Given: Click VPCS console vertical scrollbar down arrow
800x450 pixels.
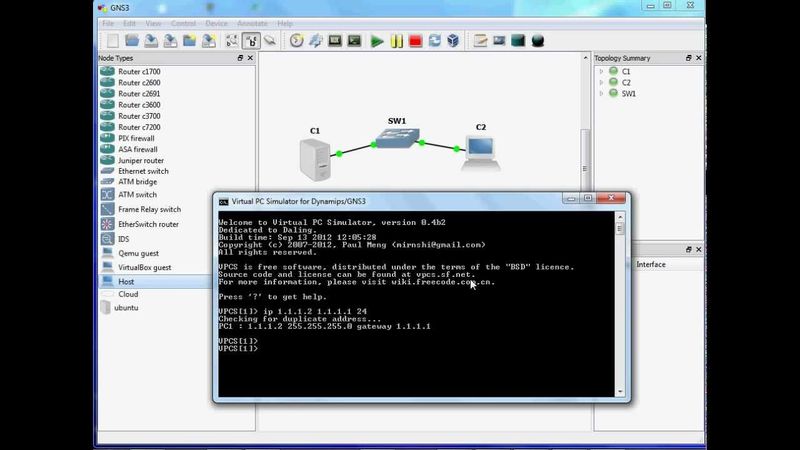Looking at the screenshot, I should pyautogui.click(x=620, y=392).
